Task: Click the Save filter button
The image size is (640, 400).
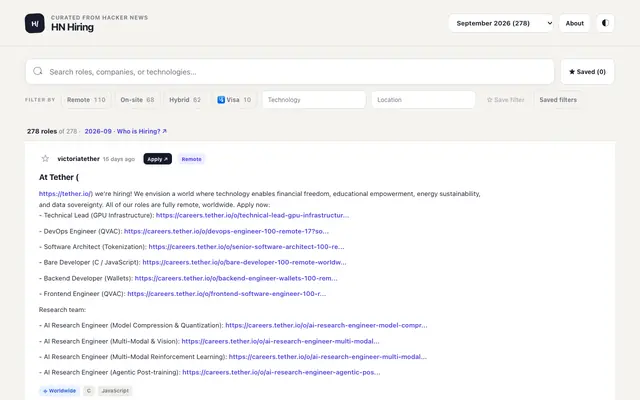Action: coord(505,100)
